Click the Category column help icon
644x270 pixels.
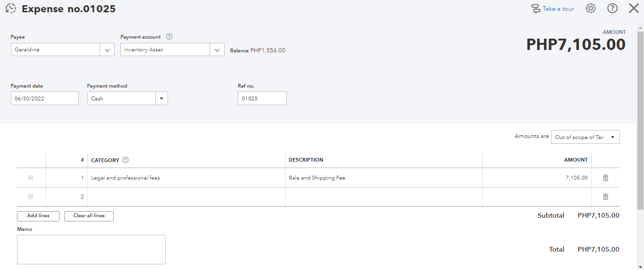[125, 160]
